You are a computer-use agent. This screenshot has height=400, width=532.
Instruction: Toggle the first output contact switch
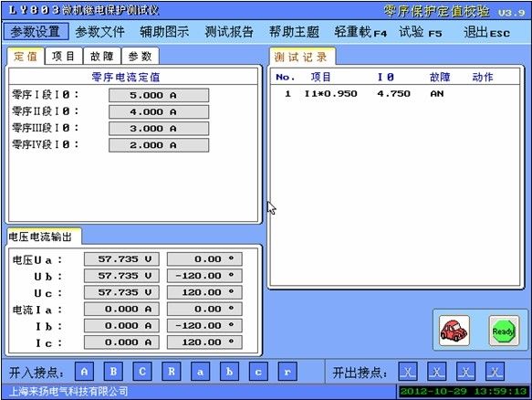pyautogui.click(x=408, y=372)
